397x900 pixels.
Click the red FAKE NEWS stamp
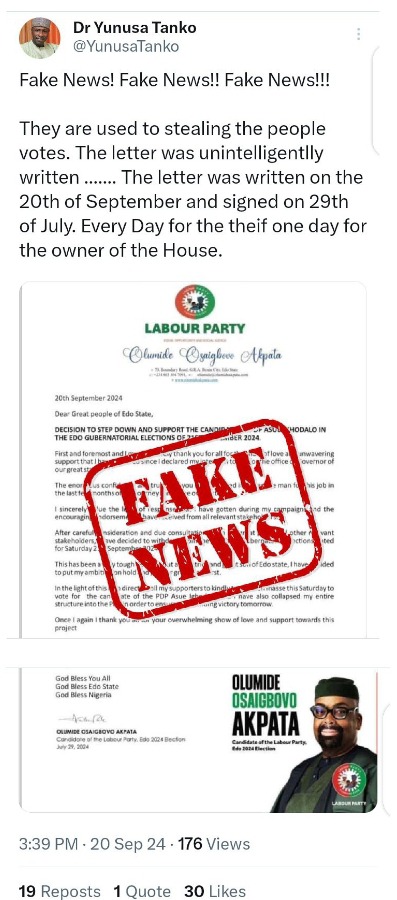tap(200, 518)
